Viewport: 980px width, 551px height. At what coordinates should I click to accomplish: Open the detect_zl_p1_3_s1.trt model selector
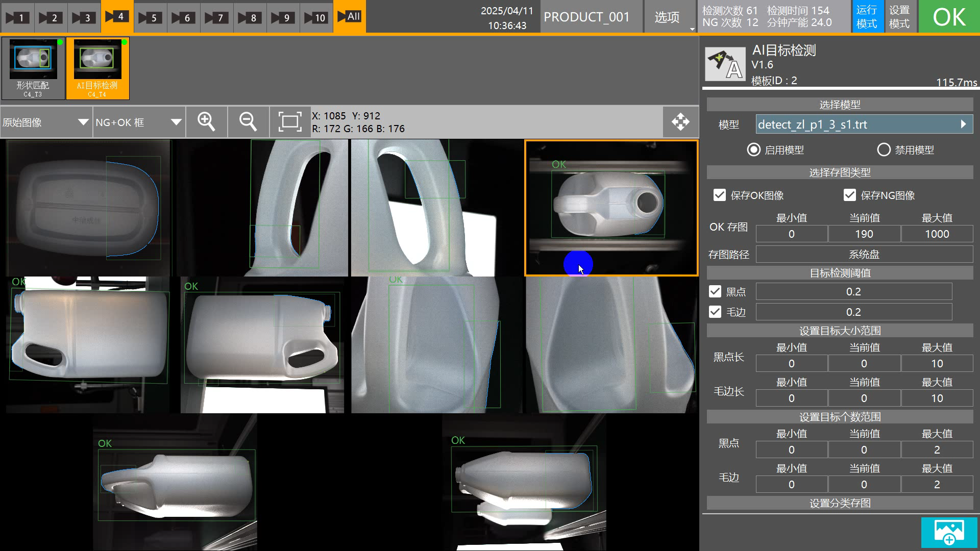(864, 124)
